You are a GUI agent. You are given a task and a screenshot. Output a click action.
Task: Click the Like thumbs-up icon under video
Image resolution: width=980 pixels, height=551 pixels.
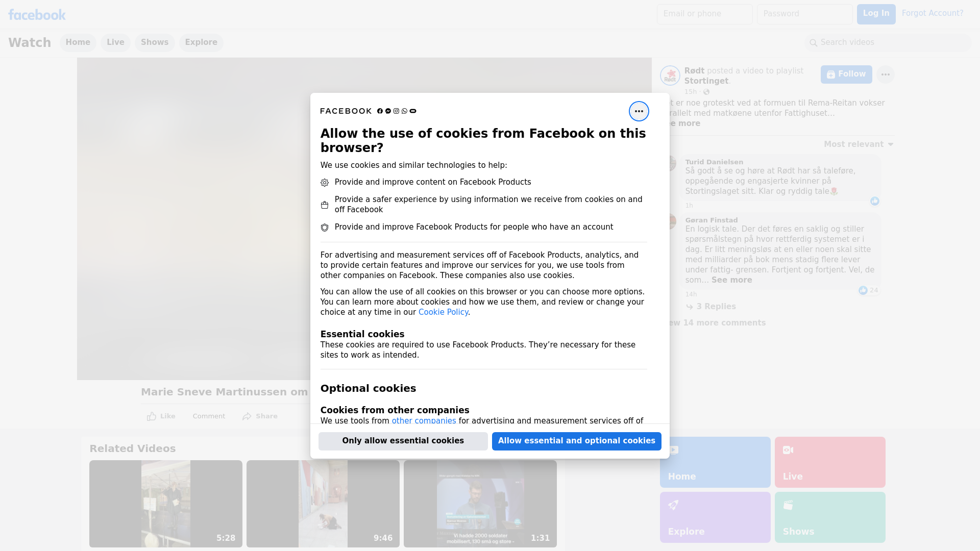click(x=152, y=416)
